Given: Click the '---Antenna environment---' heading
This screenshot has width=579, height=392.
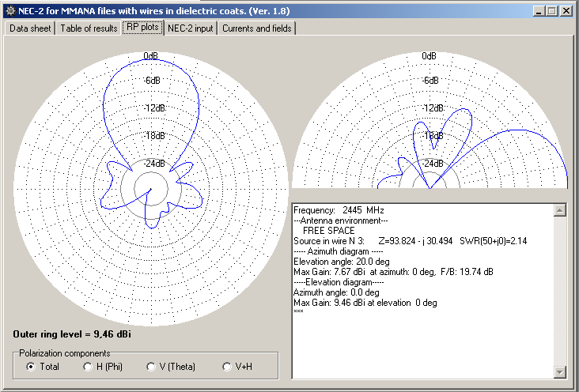Looking at the screenshot, I should [x=340, y=220].
